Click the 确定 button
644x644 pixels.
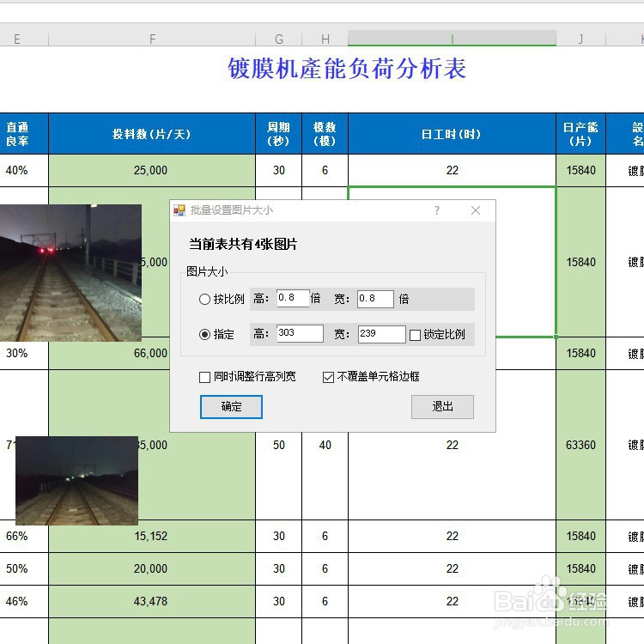[x=231, y=407]
